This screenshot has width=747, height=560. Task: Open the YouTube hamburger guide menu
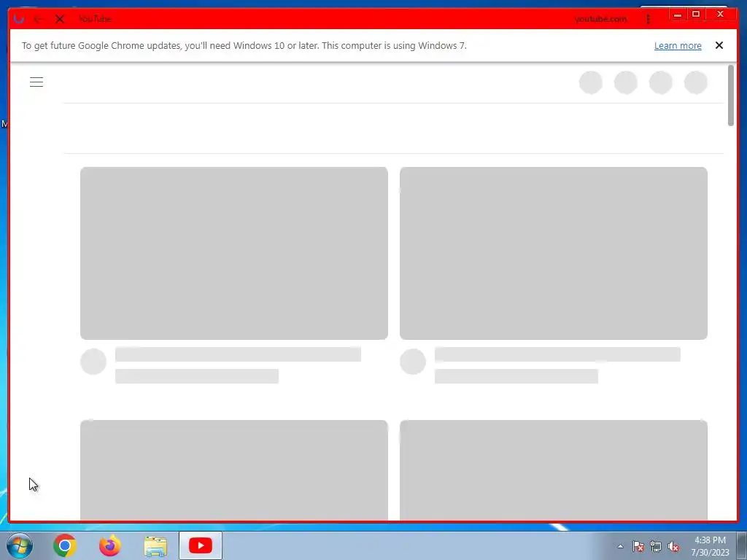[36, 82]
